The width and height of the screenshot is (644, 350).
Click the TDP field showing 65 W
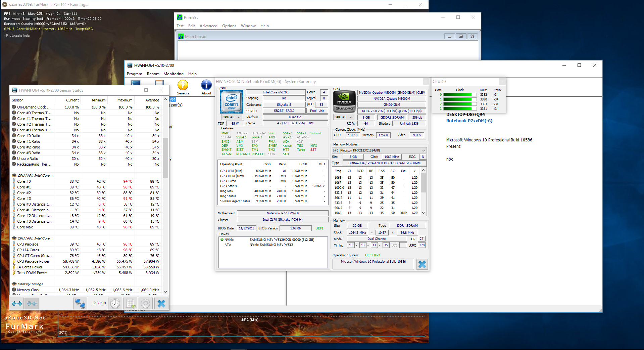tap(235, 124)
